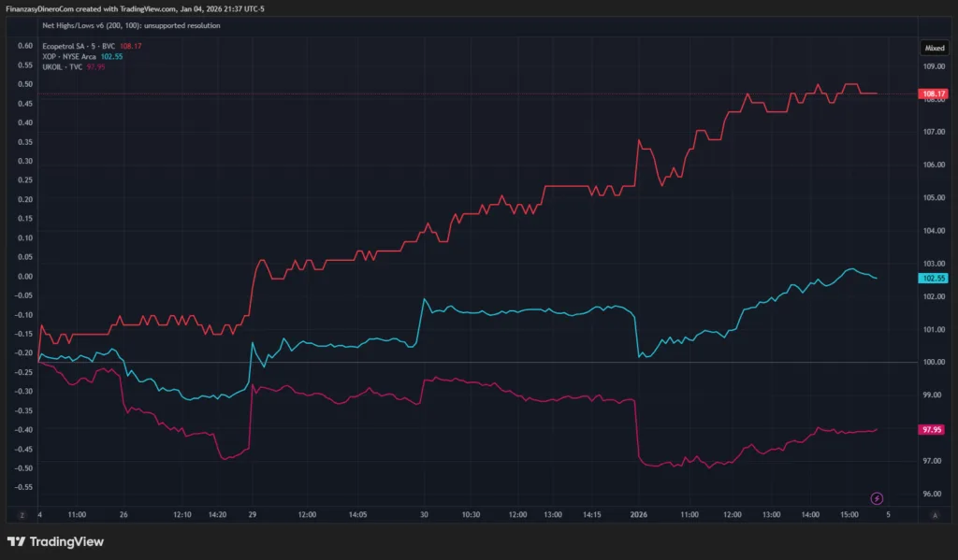The height and width of the screenshot is (560, 958).
Task: Select the Ecopetrol SA legend entry
Action: point(79,46)
